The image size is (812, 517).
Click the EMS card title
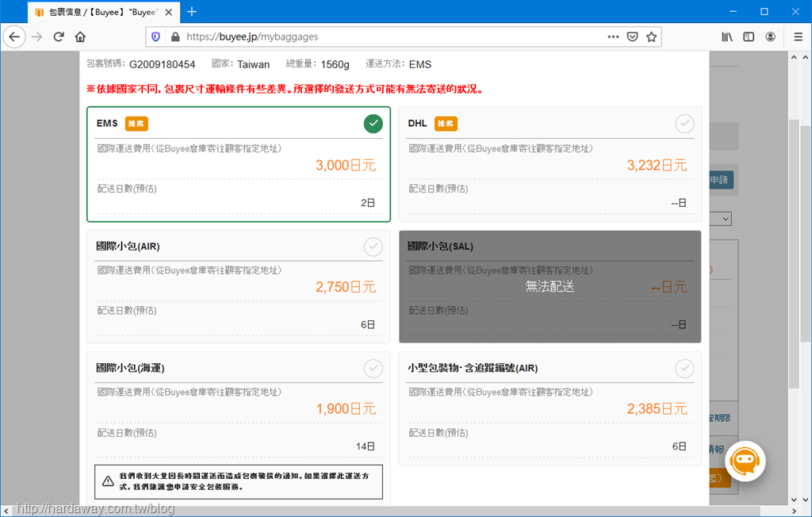(x=107, y=123)
